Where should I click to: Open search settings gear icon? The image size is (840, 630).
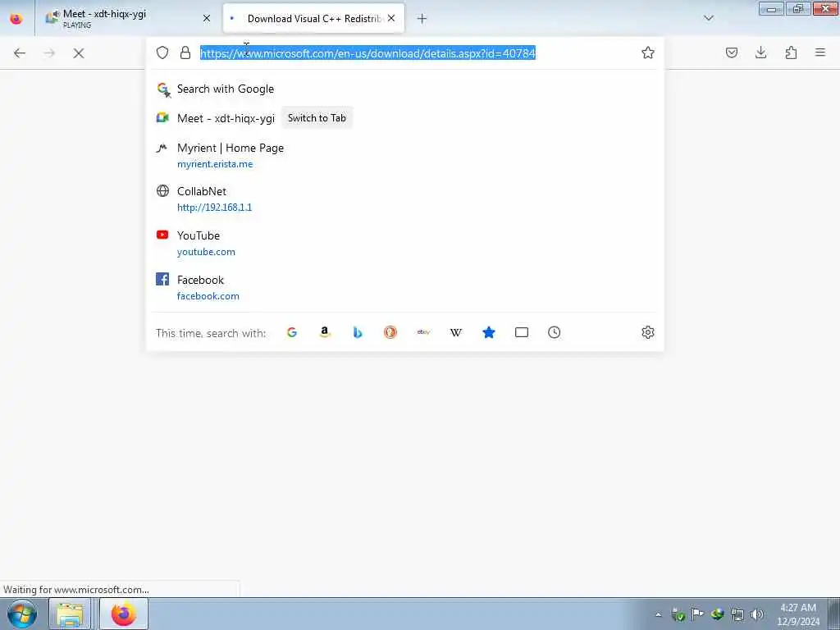pos(648,332)
